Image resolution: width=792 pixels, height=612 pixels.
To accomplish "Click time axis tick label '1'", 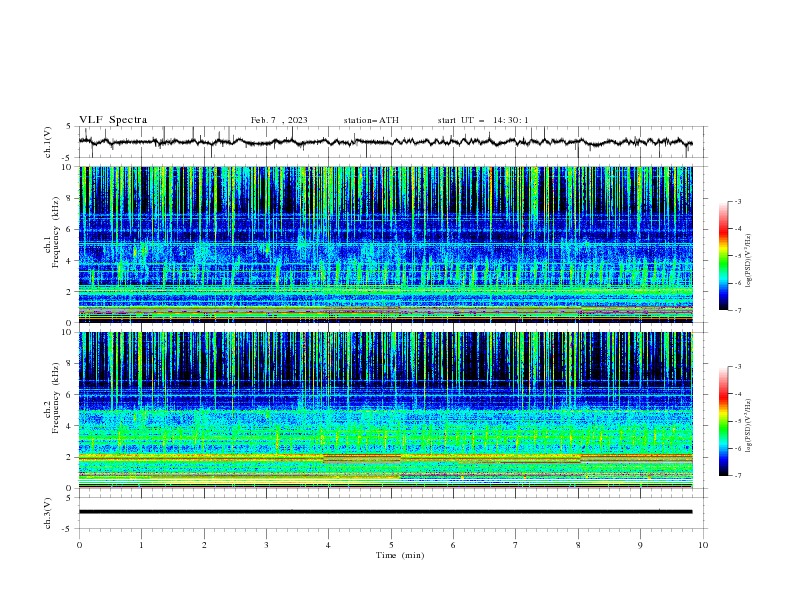I will click(x=141, y=545).
